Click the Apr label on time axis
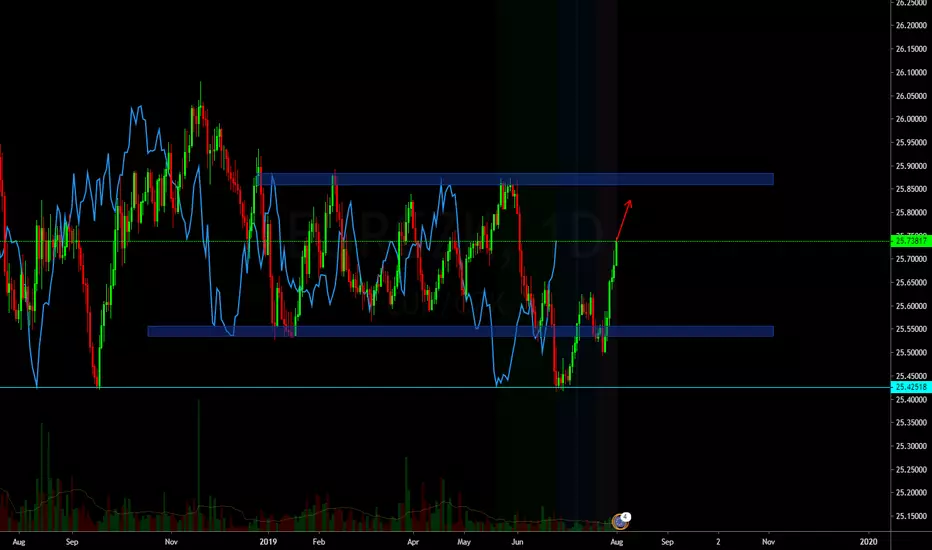This screenshot has width=932, height=550. point(413,542)
